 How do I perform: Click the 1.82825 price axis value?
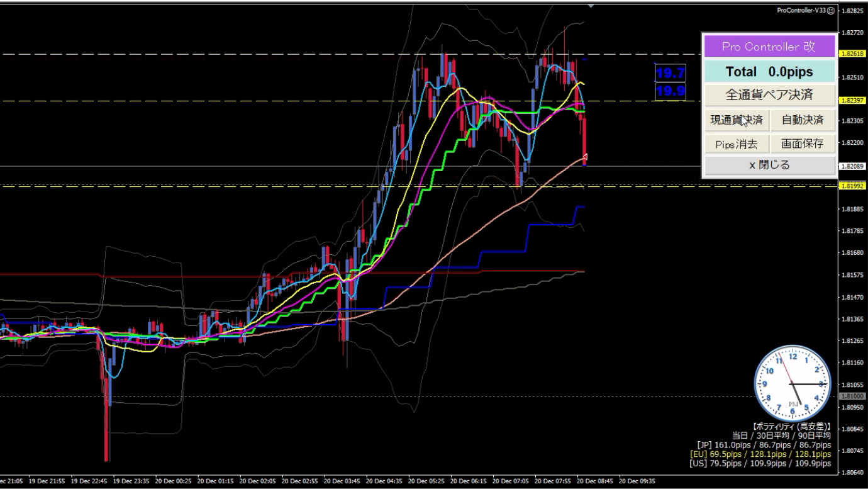tap(853, 11)
